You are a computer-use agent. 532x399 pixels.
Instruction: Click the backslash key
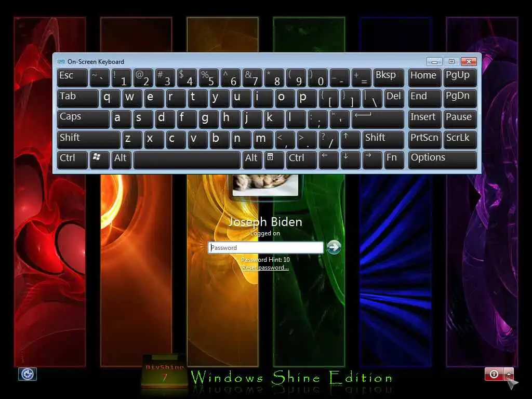372,98
